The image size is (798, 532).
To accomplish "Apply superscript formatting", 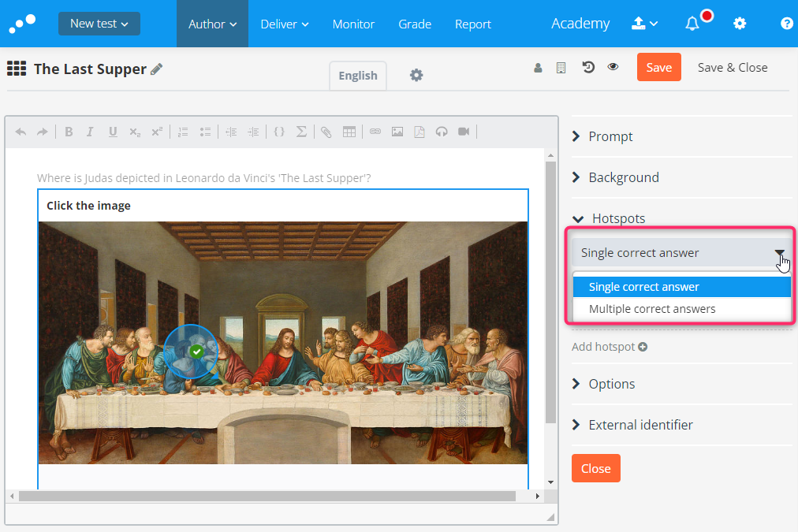I will (x=157, y=132).
